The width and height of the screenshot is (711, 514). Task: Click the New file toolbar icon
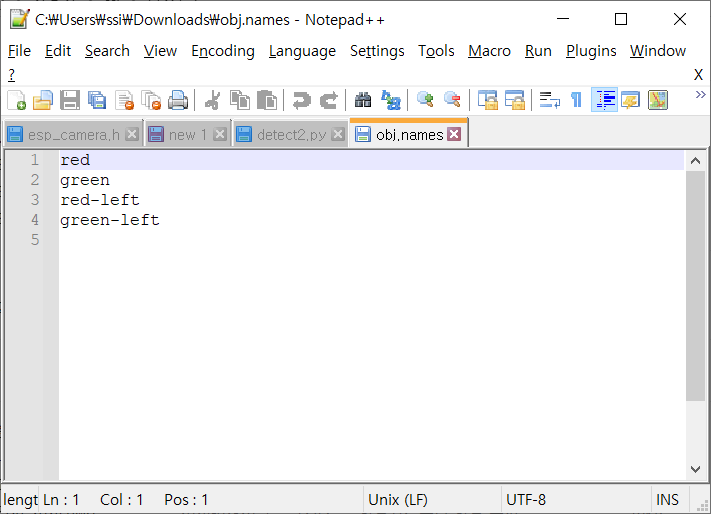point(16,100)
